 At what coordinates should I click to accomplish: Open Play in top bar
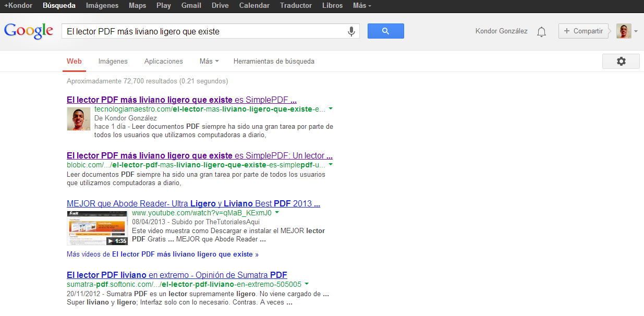(x=164, y=6)
